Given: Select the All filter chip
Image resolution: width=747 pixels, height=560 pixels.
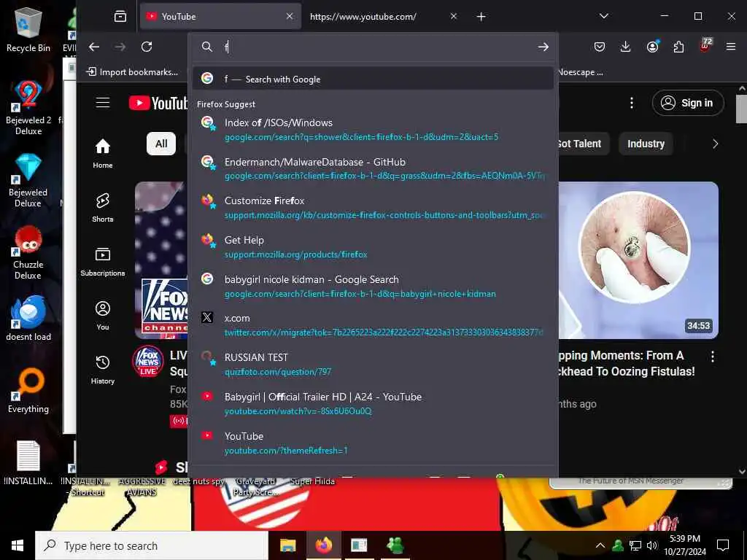Looking at the screenshot, I should pyautogui.click(x=161, y=144).
